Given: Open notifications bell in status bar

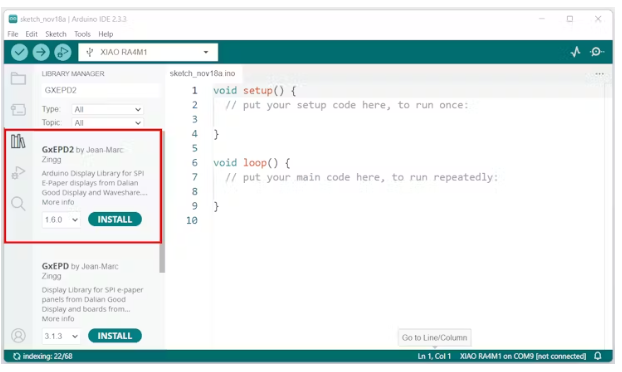Looking at the screenshot, I should [x=598, y=356].
